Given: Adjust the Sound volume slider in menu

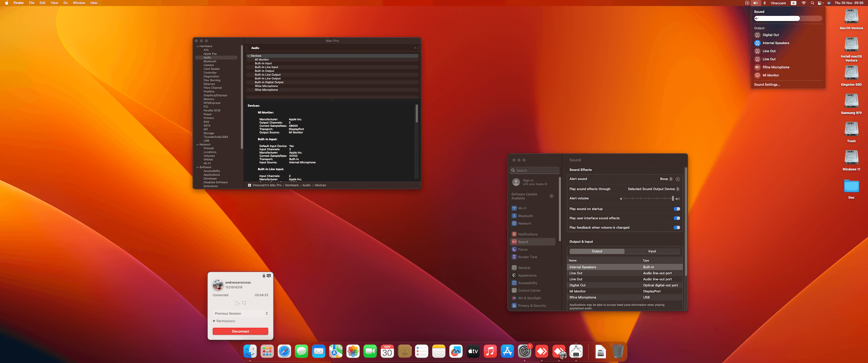Looking at the screenshot, I should point(788,19).
